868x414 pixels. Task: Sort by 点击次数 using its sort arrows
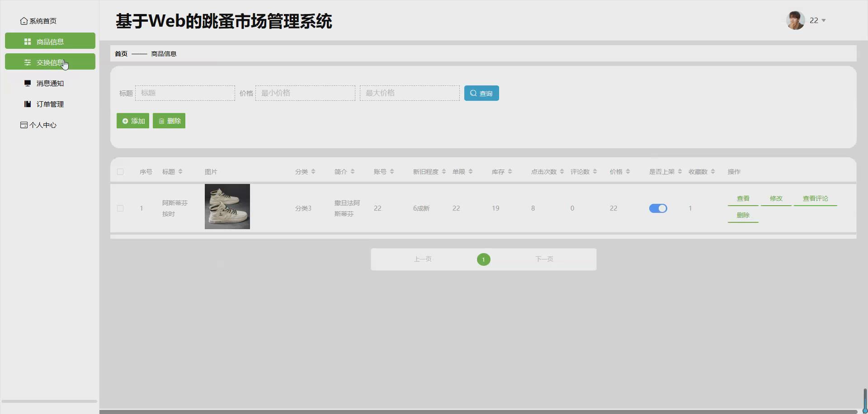[x=561, y=171]
